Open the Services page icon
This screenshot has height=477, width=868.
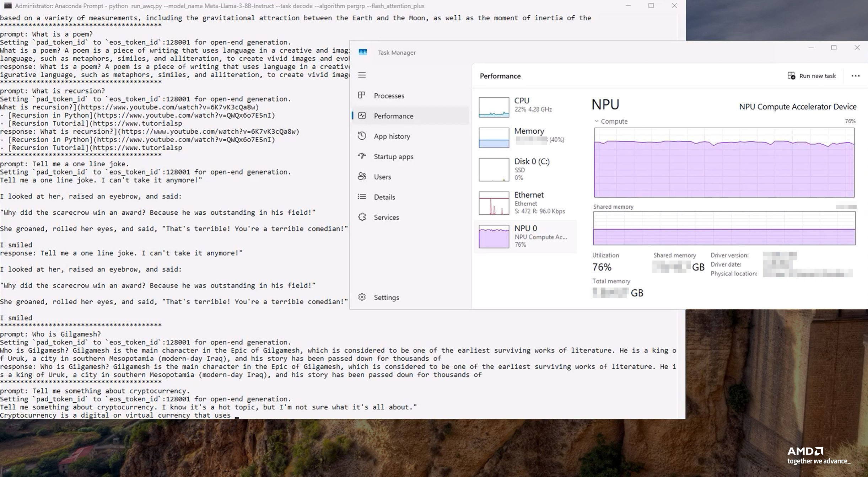[362, 217]
